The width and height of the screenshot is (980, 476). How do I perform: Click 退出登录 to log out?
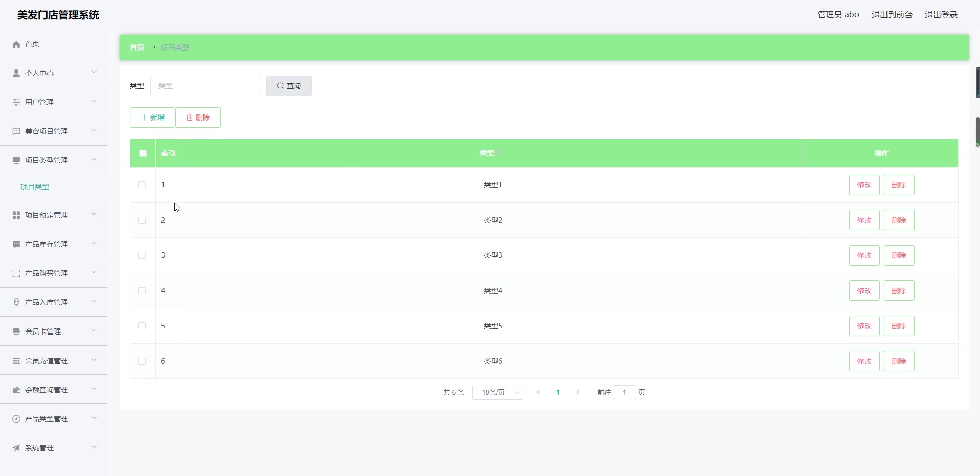[941, 15]
